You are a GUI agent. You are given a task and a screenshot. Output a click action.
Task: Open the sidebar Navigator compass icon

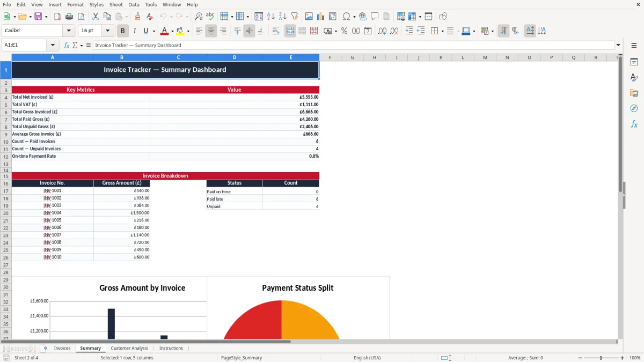tap(634, 108)
